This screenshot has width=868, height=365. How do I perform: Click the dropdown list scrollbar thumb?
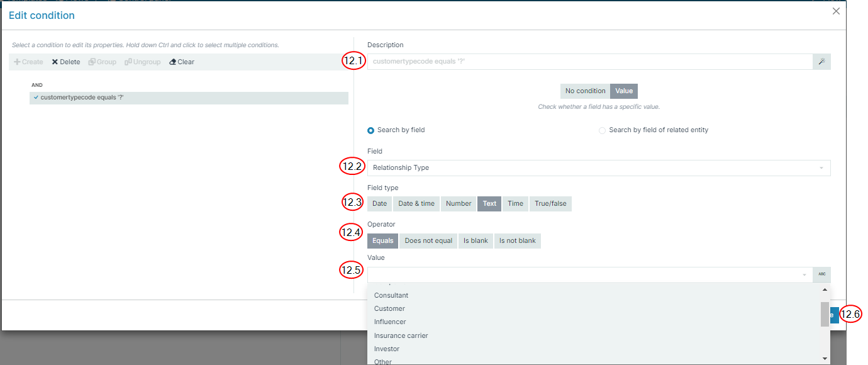tap(825, 314)
